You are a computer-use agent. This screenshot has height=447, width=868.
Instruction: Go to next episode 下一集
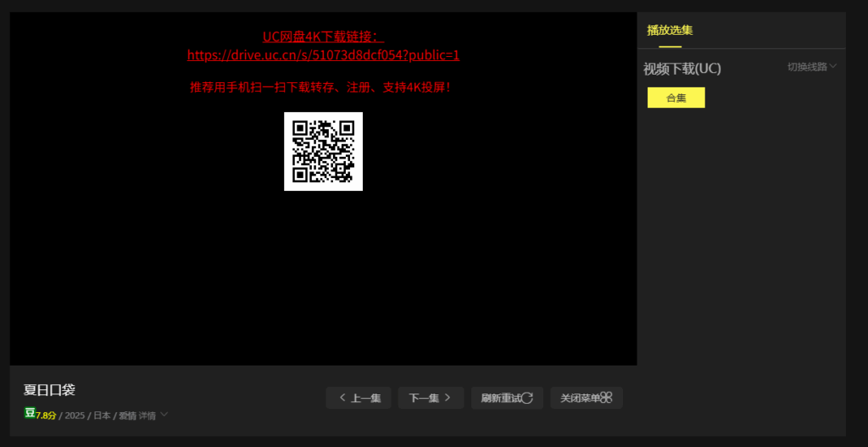click(431, 398)
